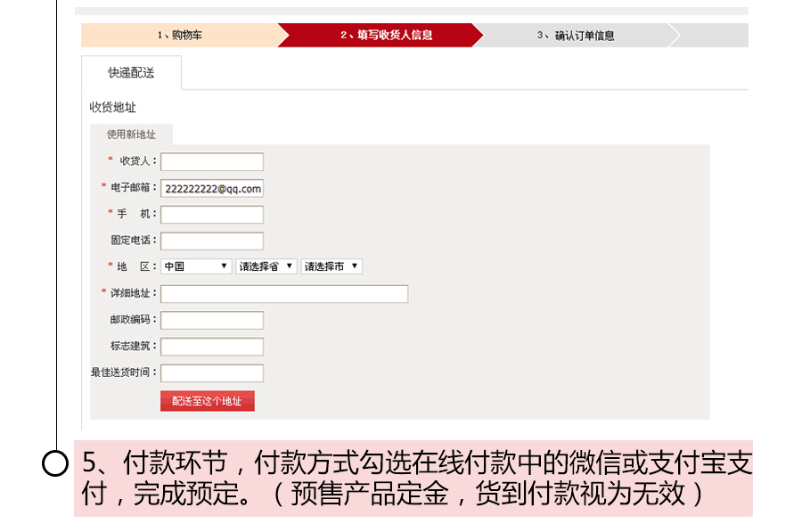Screen dimensions: 802x532
Task: Focus the 收货人 name field
Action: pyautogui.click(x=212, y=161)
